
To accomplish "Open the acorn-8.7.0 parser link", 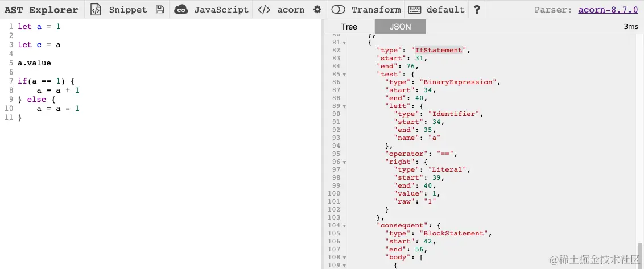I will point(608,10).
